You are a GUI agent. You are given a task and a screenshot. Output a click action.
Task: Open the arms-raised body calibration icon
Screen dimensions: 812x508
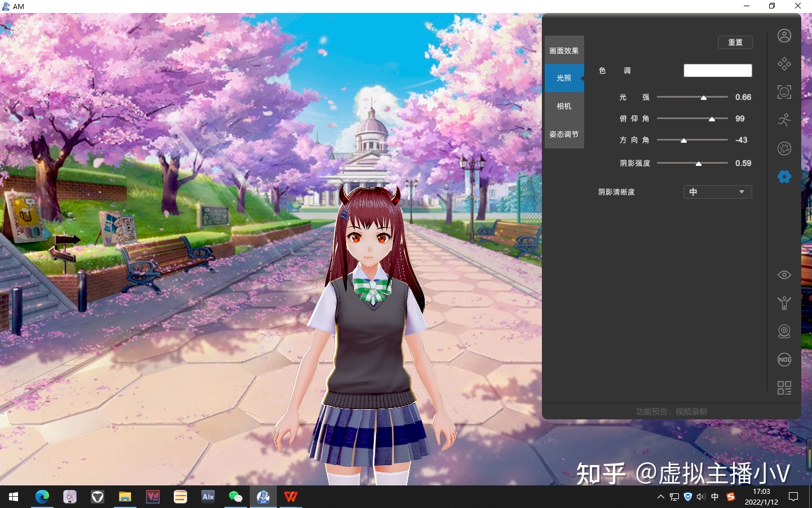pyautogui.click(x=784, y=303)
